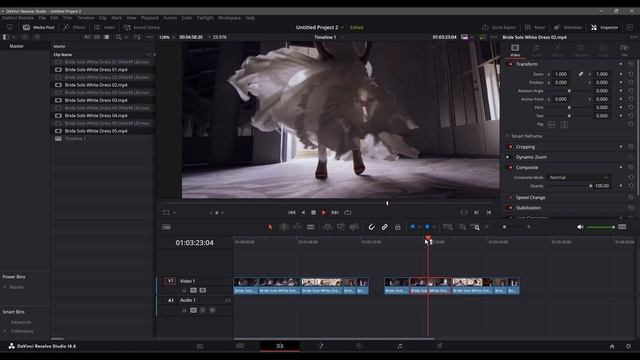Select Bride Solo White Dress 05.mp4
The image size is (640, 360).
(x=96, y=131)
